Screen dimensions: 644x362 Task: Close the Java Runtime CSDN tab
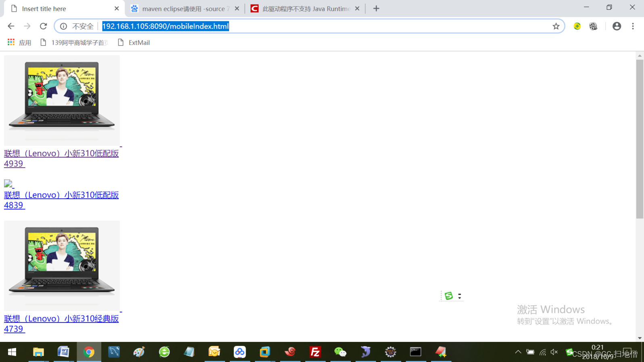tap(357, 8)
